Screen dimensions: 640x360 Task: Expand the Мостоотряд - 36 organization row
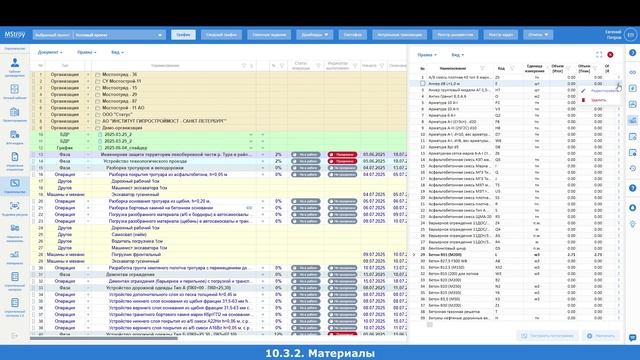click(88, 75)
